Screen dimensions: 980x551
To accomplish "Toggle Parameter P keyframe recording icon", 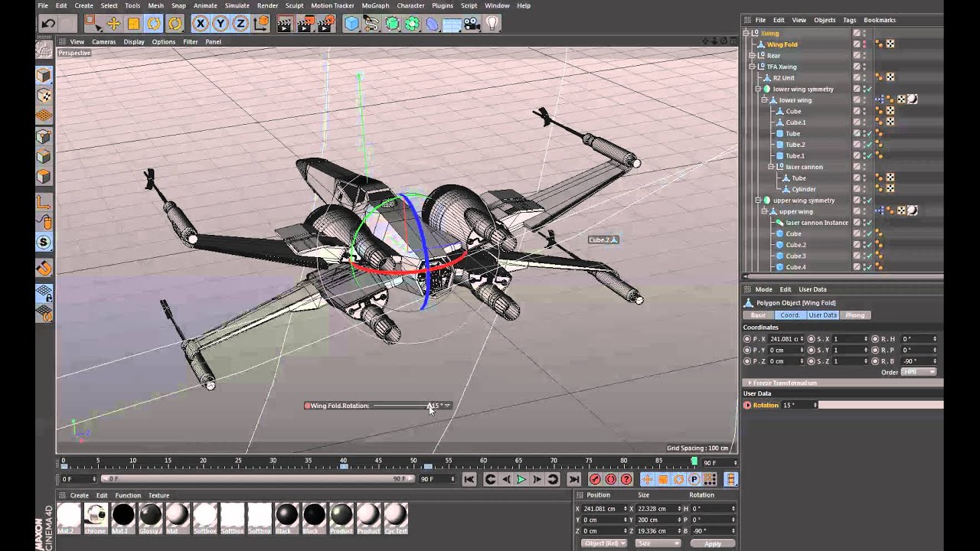I will (x=694, y=479).
